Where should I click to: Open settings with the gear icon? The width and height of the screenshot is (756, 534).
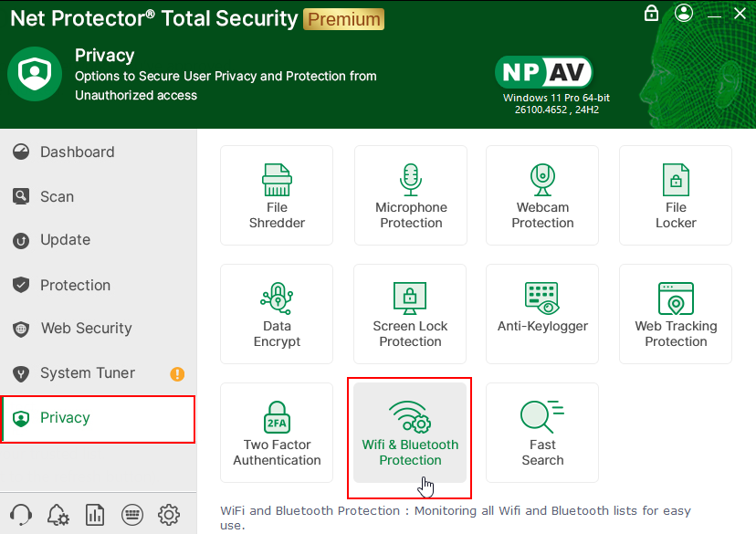tap(168, 514)
